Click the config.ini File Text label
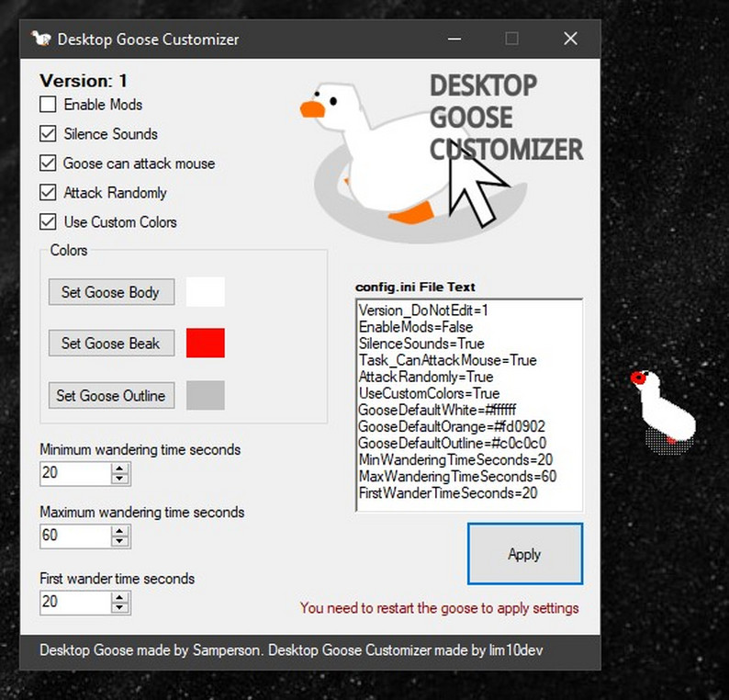This screenshot has height=700, width=729. pos(415,287)
